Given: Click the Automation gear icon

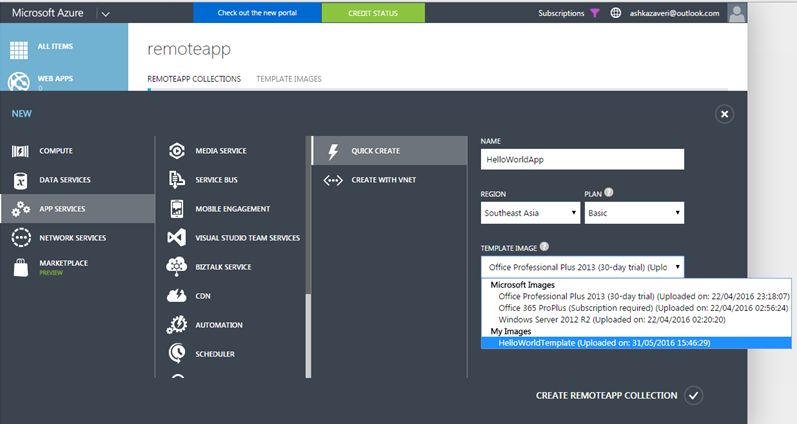Looking at the screenshot, I should pyautogui.click(x=177, y=325).
